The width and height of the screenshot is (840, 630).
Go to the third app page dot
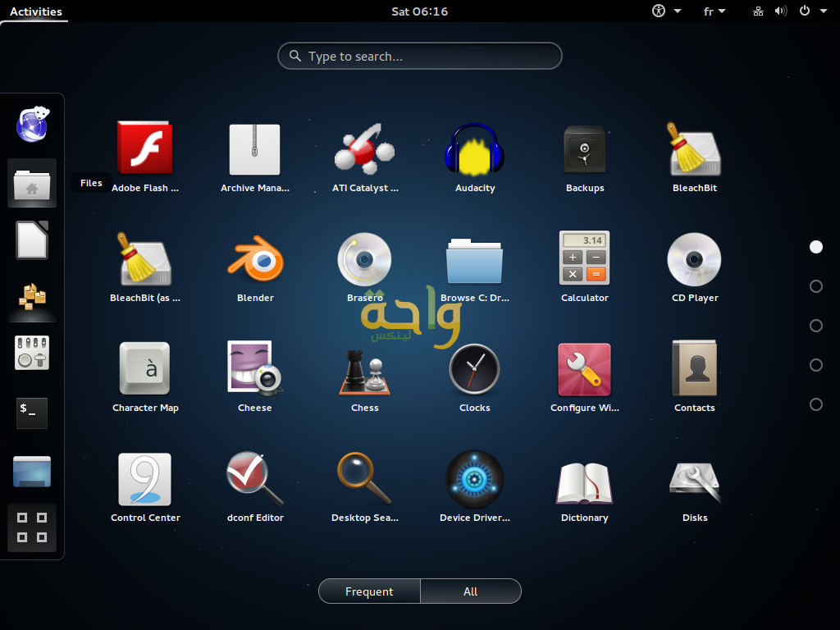[816, 326]
